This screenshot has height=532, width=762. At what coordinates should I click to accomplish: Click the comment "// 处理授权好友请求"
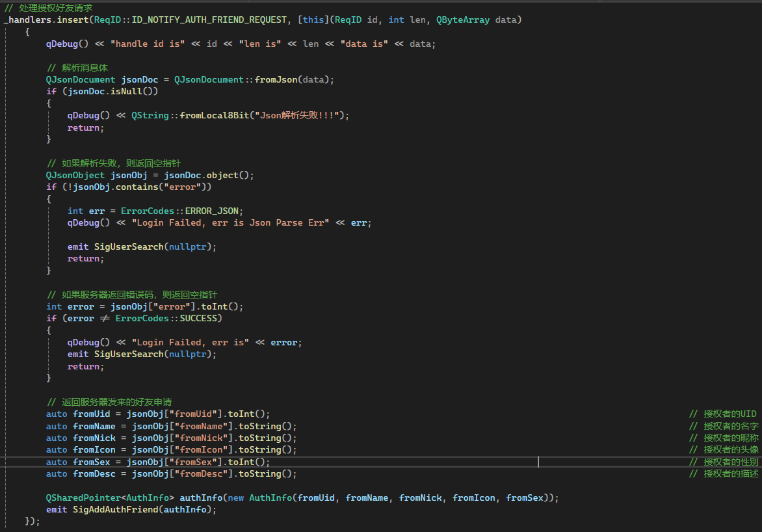48,8
